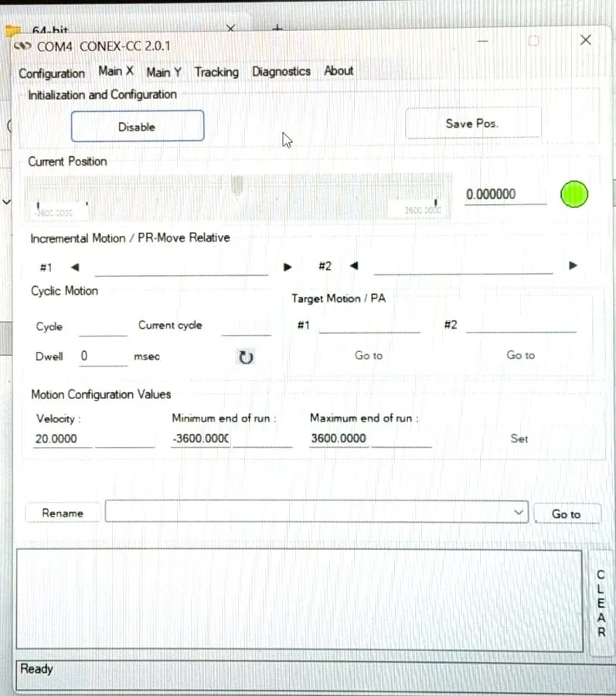Open the Diagnostics tab
Image resolution: width=616 pixels, height=696 pixels.
(281, 71)
